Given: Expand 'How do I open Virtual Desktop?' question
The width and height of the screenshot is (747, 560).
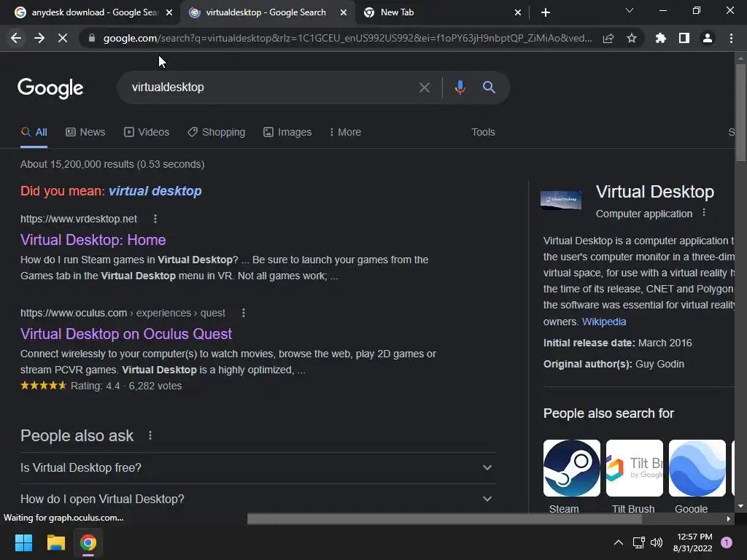Looking at the screenshot, I should (x=258, y=499).
